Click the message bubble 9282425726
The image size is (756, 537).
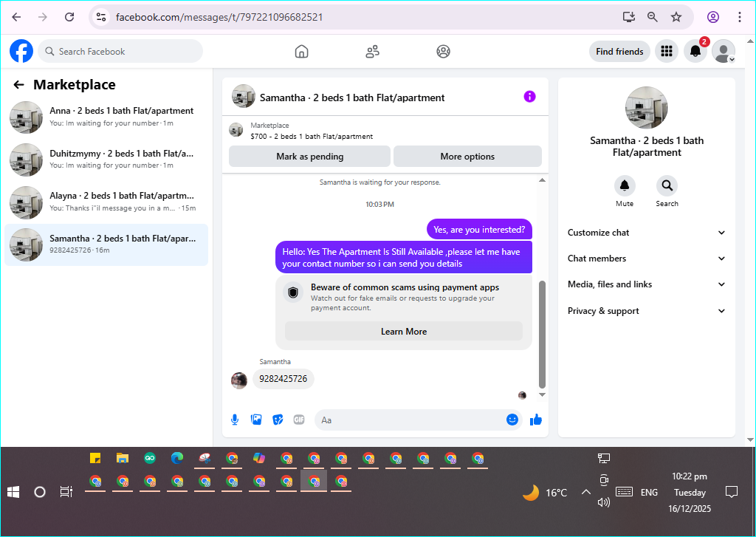tap(283, 379)
